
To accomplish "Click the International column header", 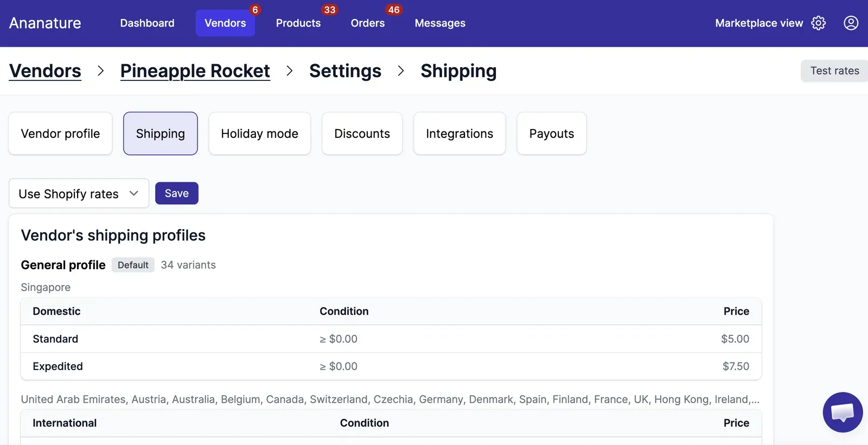I will (x=65, y=423).
